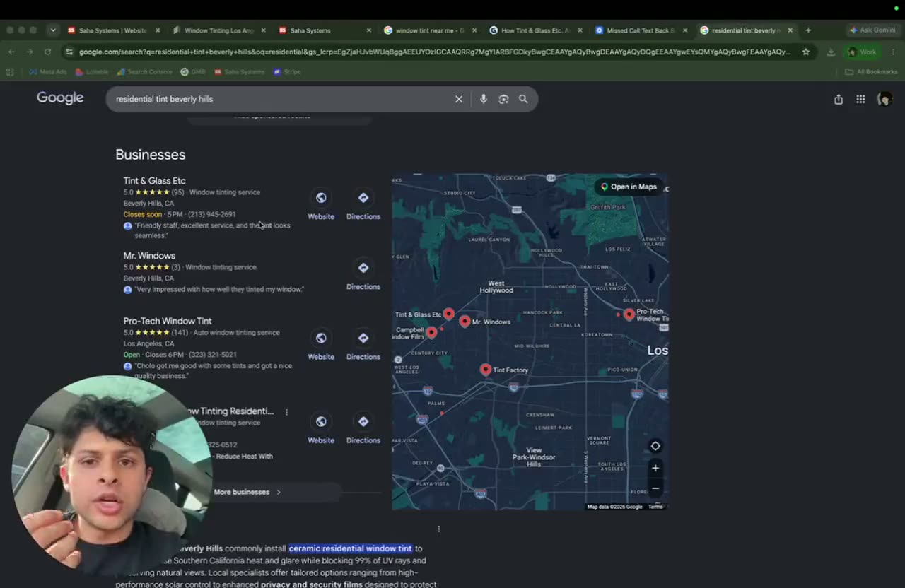Open the Work profile chip
The width and height of the screenshot is (905, 588).
(x=863, y=52)
